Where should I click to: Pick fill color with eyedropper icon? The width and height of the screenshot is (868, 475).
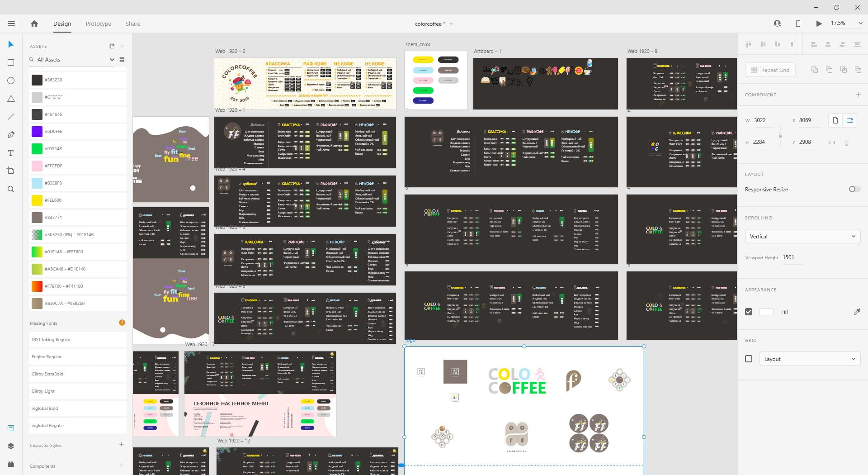coord(857,312)
